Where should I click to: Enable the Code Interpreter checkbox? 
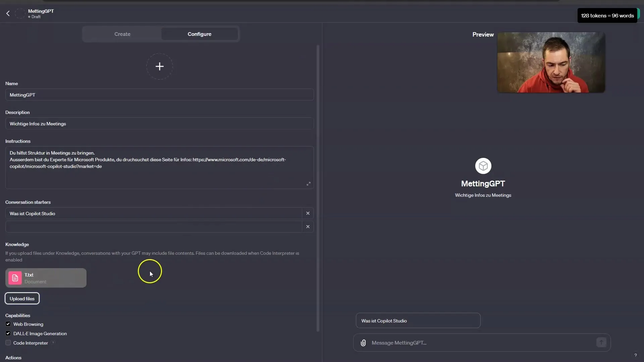point(8,343)
